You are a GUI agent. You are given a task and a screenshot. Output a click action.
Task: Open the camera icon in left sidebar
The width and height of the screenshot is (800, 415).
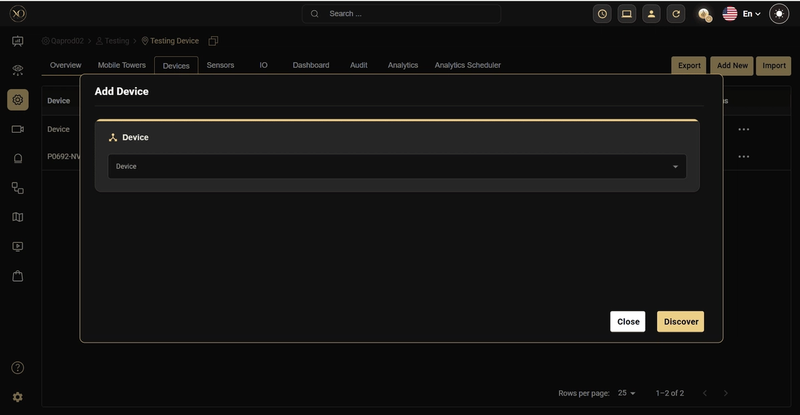(18, 129)
